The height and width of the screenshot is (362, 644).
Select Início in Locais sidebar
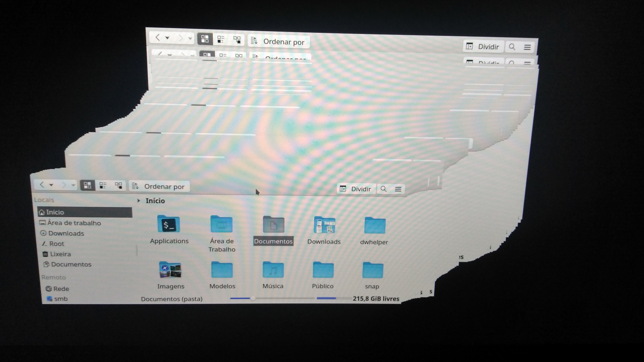coord(85,212)
